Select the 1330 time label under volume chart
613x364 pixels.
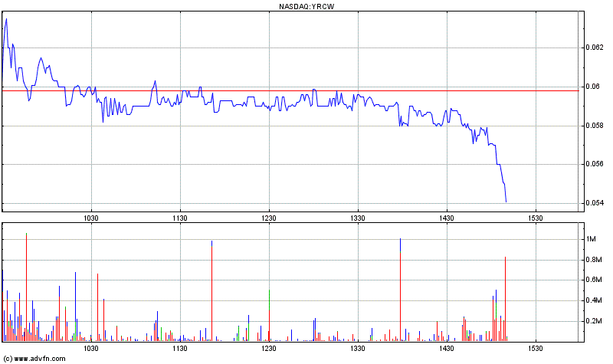pyautogui.click(x=358, y=348)
